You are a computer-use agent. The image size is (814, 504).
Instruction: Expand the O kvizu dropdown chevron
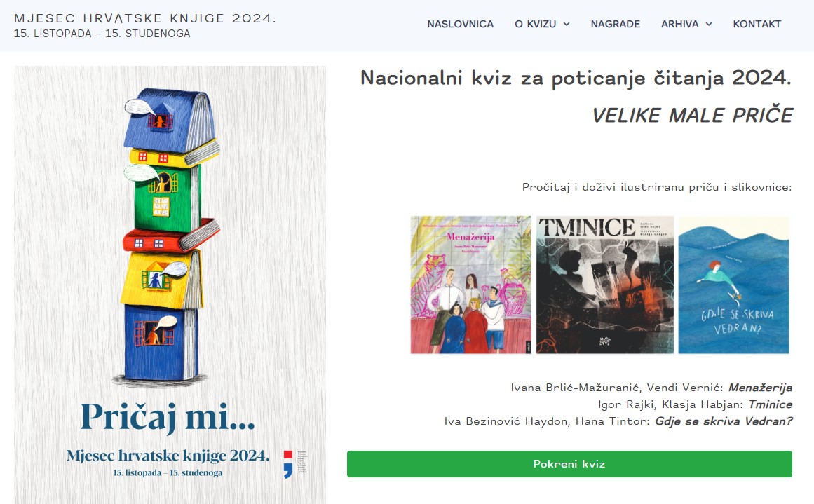coord(567,24)
